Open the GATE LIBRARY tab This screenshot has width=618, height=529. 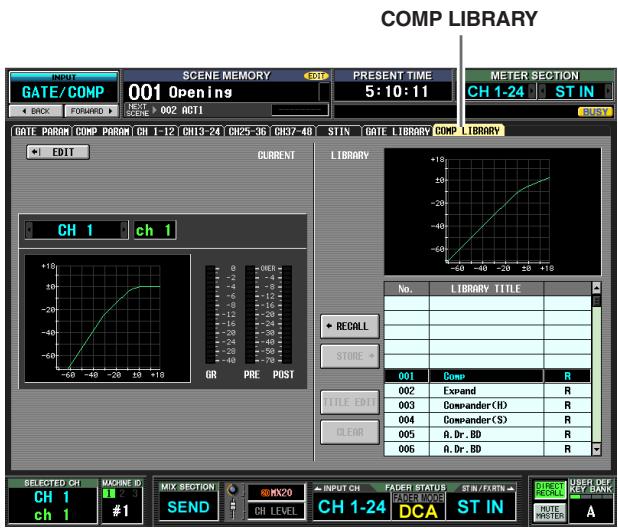pyautogui.click(x=397, y=131)
